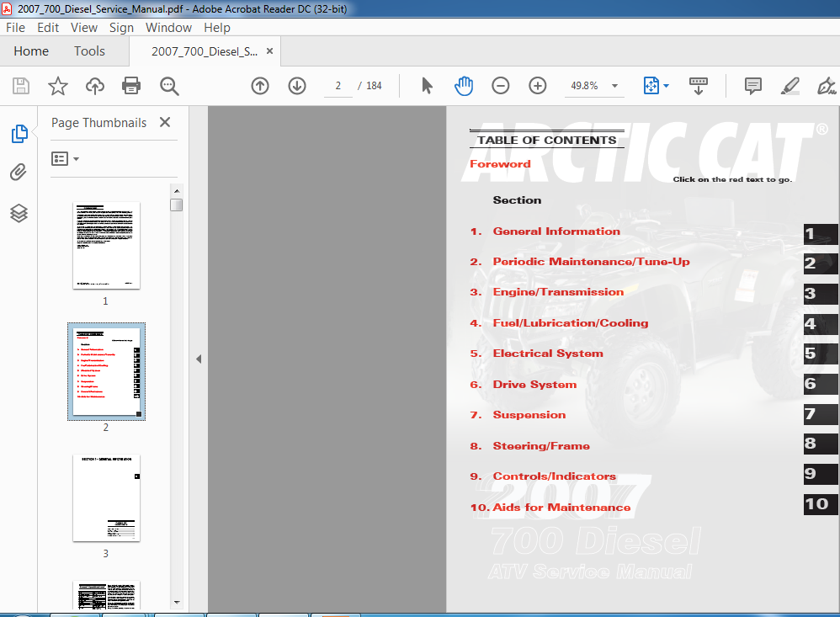Expand the fit page options dropdown arrow
The image size is (840, 617).
pyautogui.click(x=667, y=86)
